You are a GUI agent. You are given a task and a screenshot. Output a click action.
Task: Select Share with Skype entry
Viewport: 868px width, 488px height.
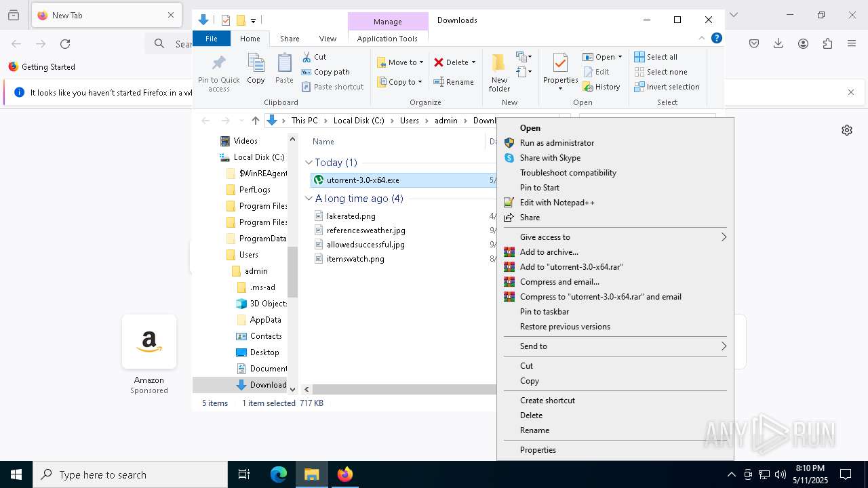615,158
